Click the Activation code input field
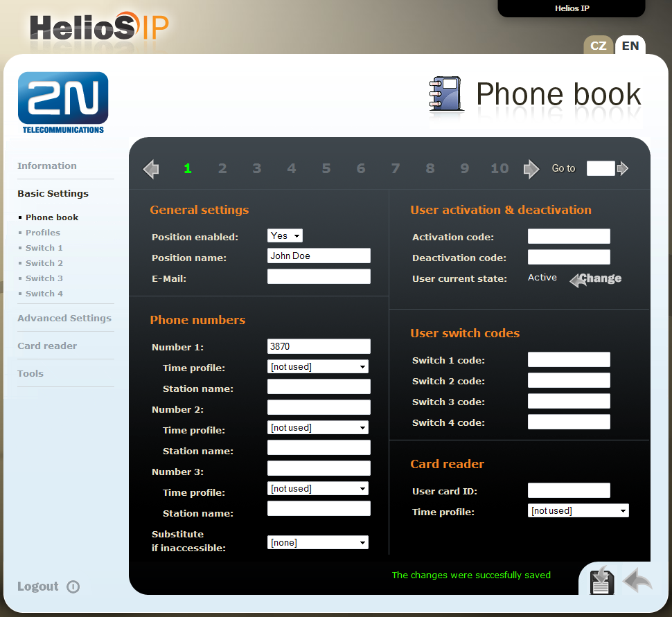672x617 pixels. (569, 237)
